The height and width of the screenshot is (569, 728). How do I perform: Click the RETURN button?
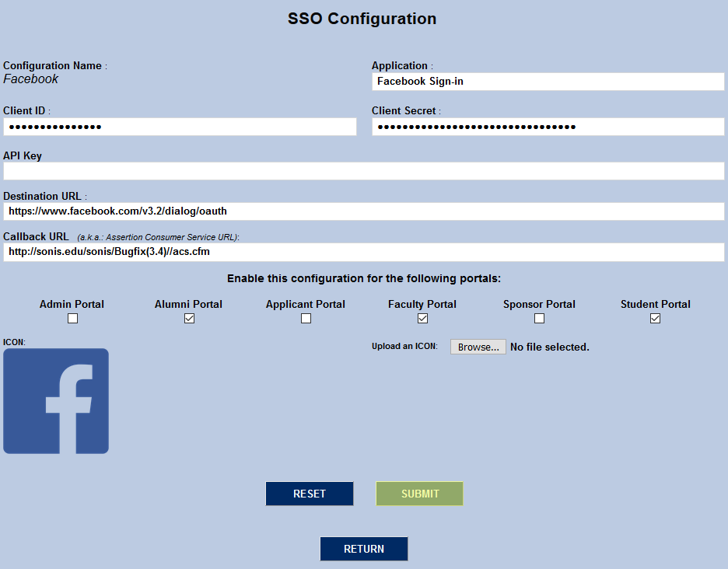[x=363, y=549]
